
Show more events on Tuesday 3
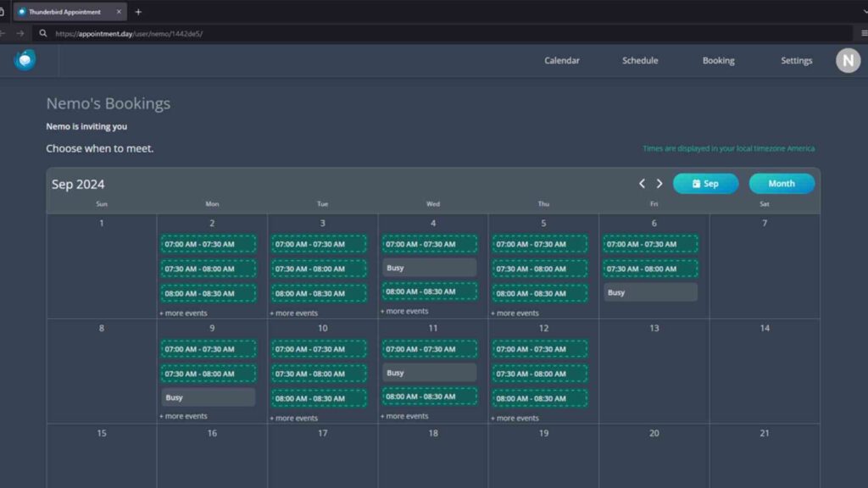click(x=294, y=313)
